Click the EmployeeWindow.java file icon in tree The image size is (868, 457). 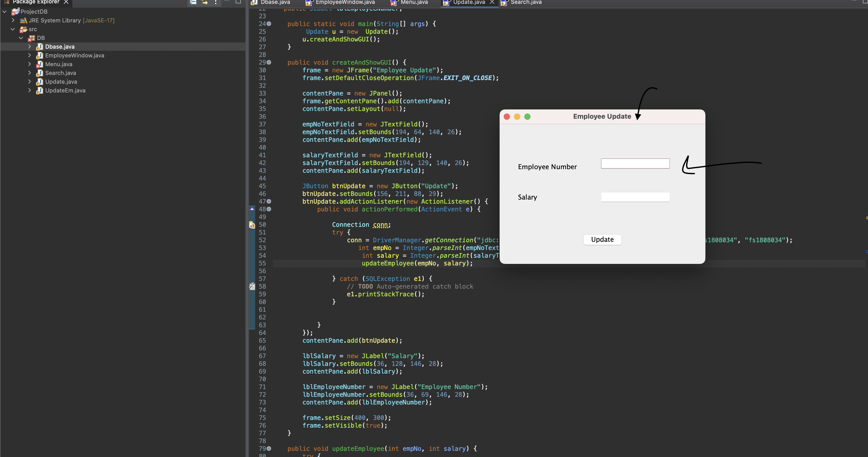click(39, 56)
